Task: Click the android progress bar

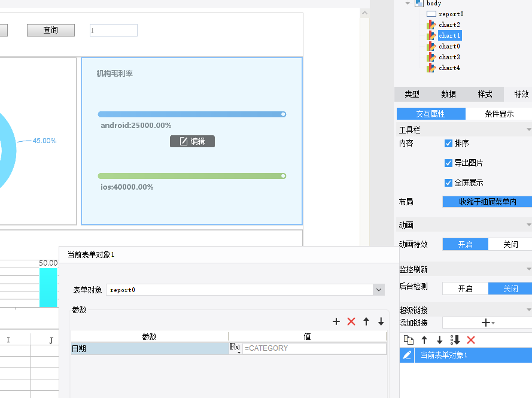Action: pyautogui.click(x=192, y=114)
